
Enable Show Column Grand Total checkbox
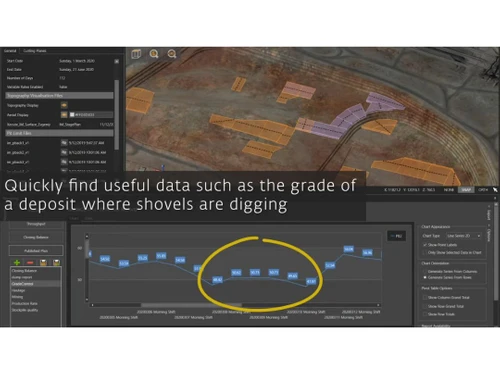pos(425,297)
